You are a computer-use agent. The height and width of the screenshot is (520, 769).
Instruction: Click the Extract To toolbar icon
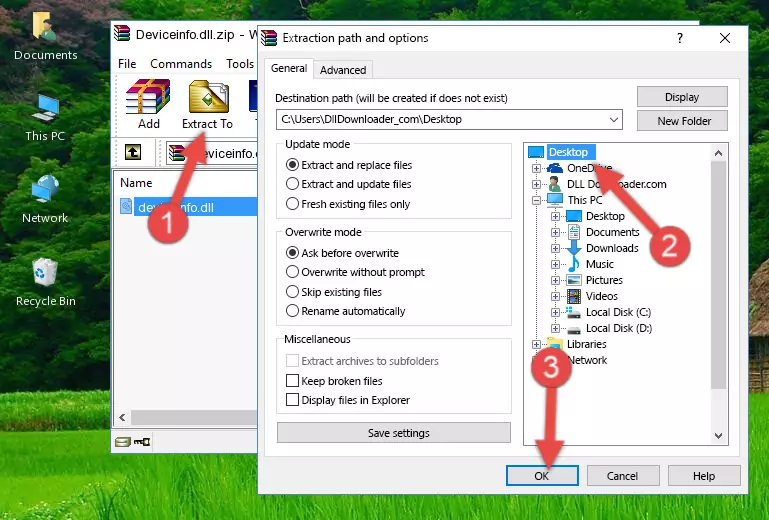click(207, 104)
